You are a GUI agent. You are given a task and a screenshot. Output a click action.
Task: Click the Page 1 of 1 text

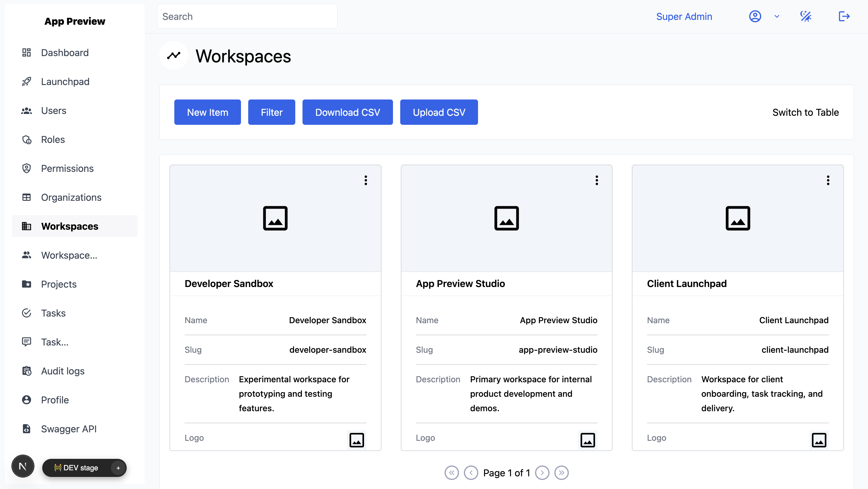tap(506, 473)
